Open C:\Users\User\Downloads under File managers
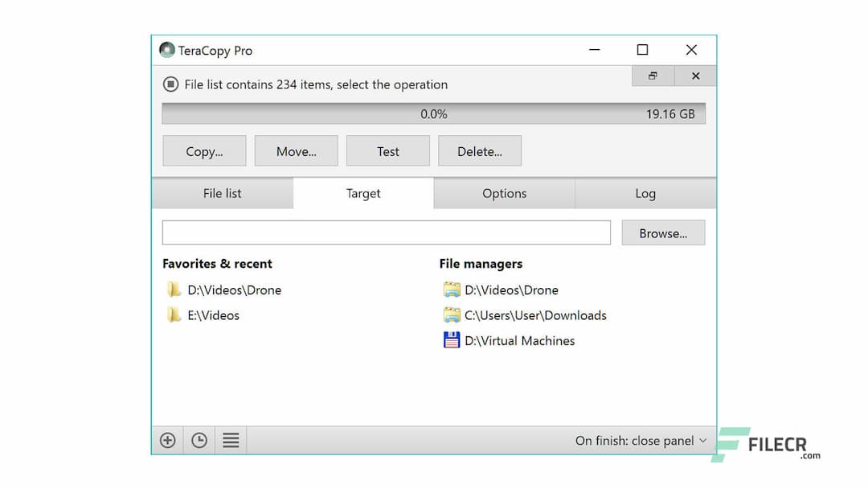 coord(535,315)
